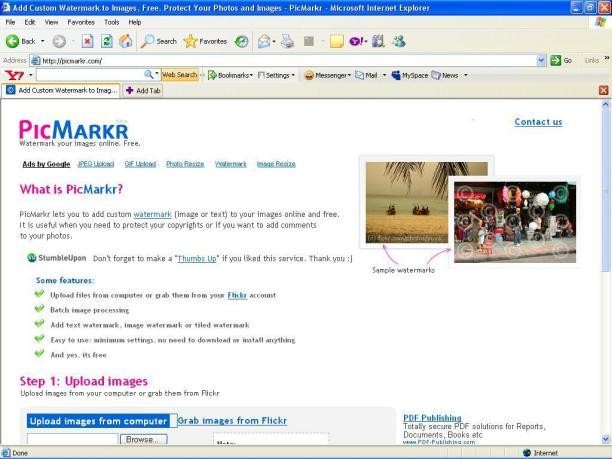
Task: Expand the Links toolbar chevron
Action: coord(607,58)
